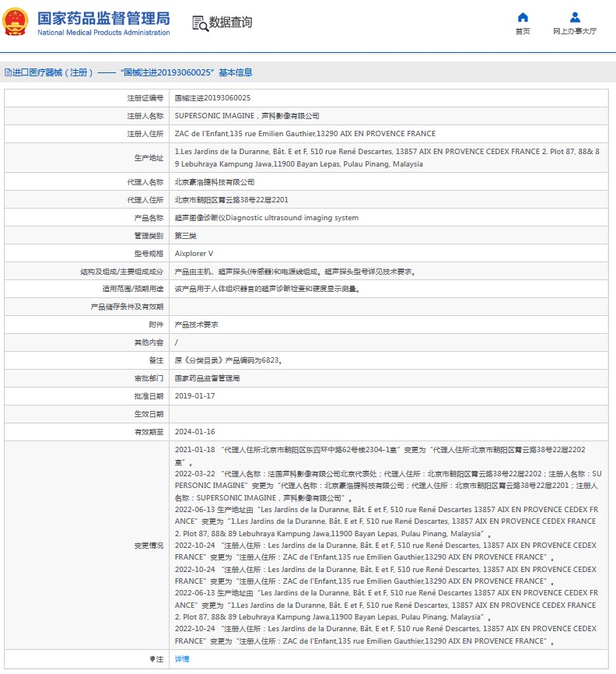Click the 型号规格 label cell

pyautogui.click(x=87, y=254)
